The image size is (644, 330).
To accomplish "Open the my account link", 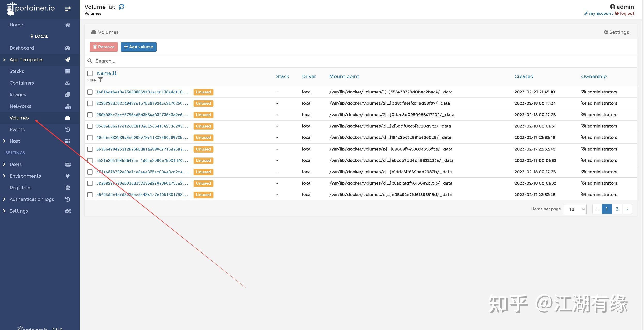I will pos(599,13).
